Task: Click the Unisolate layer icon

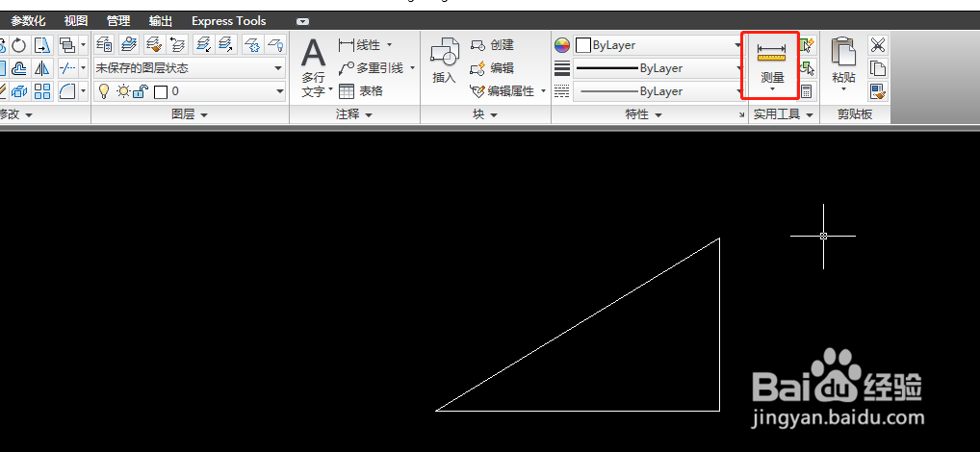Action: pyautogui.click(x=227, y=44)
